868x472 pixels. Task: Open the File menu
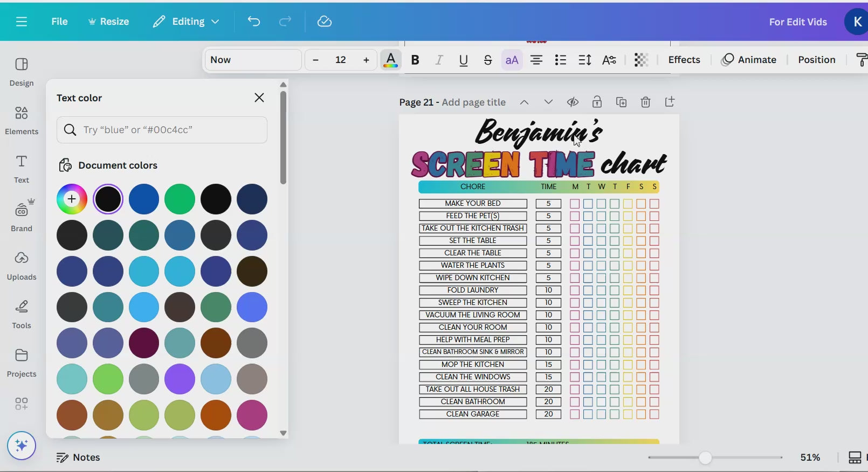59,22
